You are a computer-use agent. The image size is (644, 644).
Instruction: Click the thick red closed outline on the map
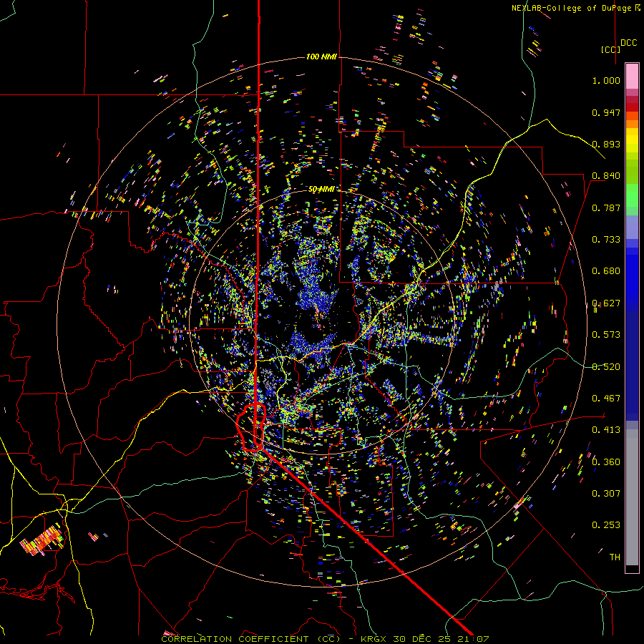[x=251, y=427]
